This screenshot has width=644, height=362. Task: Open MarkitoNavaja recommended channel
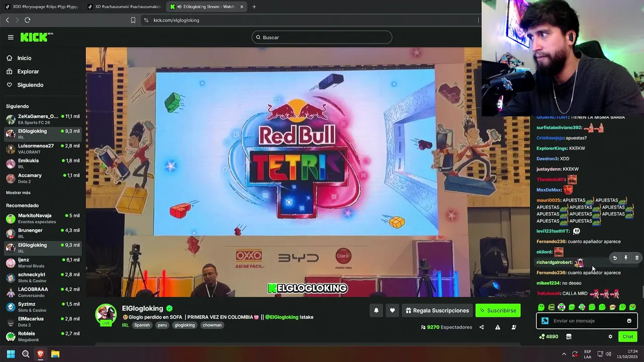coord(42,218)
